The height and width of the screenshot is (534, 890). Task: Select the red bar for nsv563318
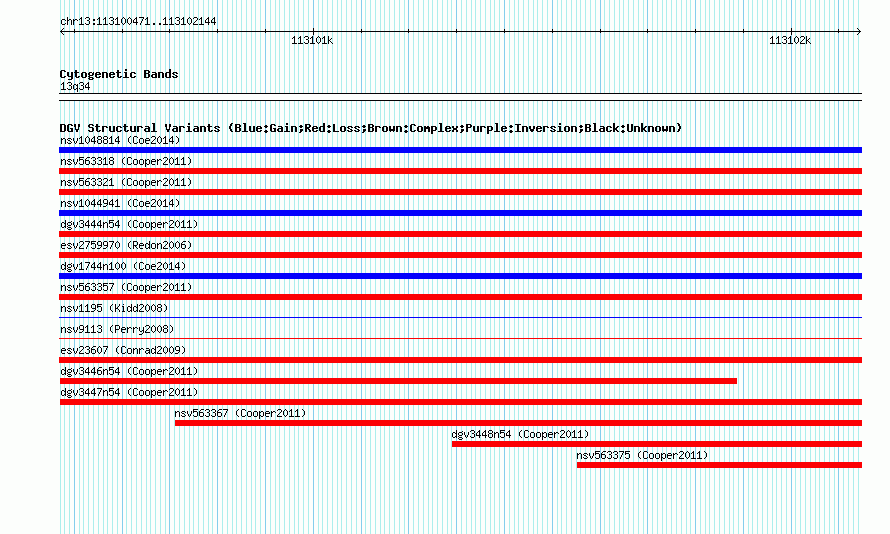[460, 171]
